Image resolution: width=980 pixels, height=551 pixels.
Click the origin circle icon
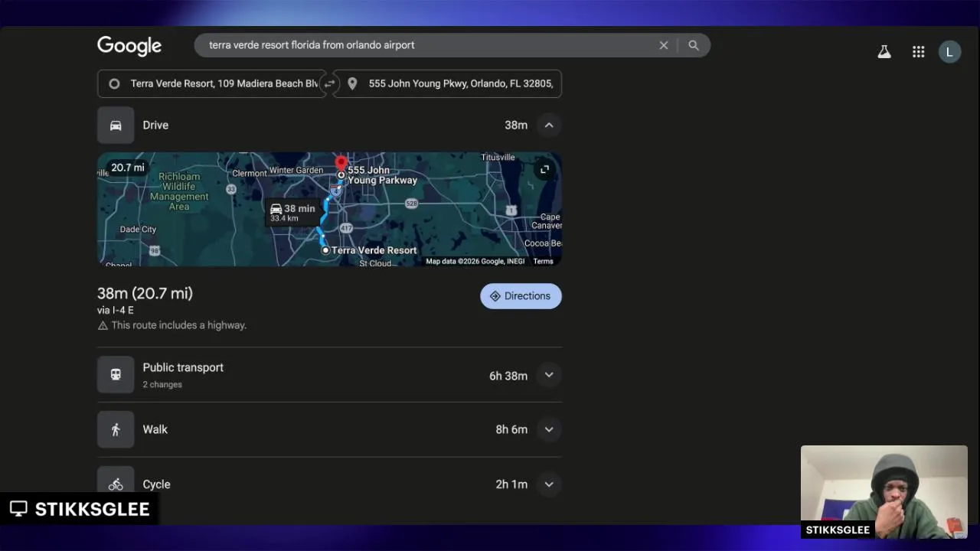[114, 83]
